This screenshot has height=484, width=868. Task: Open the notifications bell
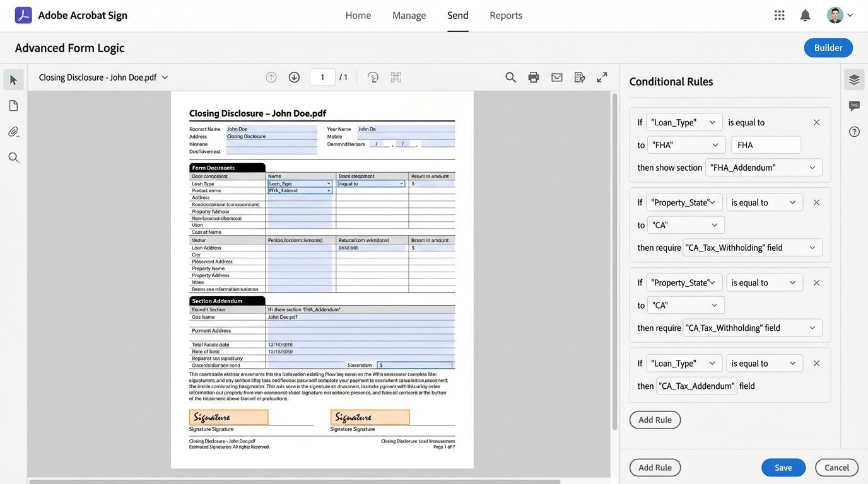[x=805, y=15]
